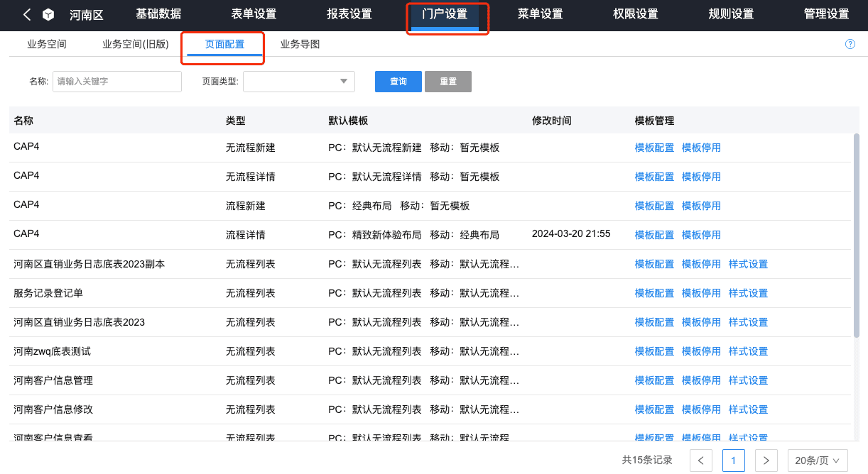Open the help question mark icon

tap(850, 44)
